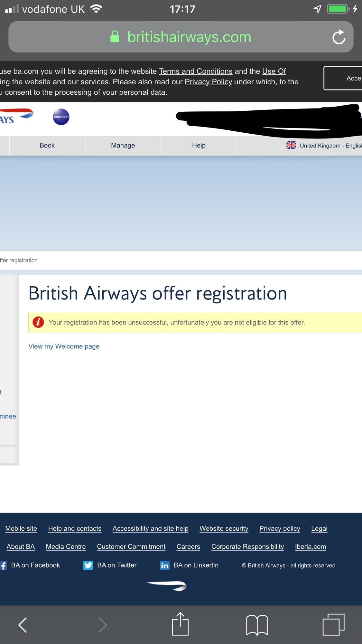Open the Book menu tab

pos(47,145)
